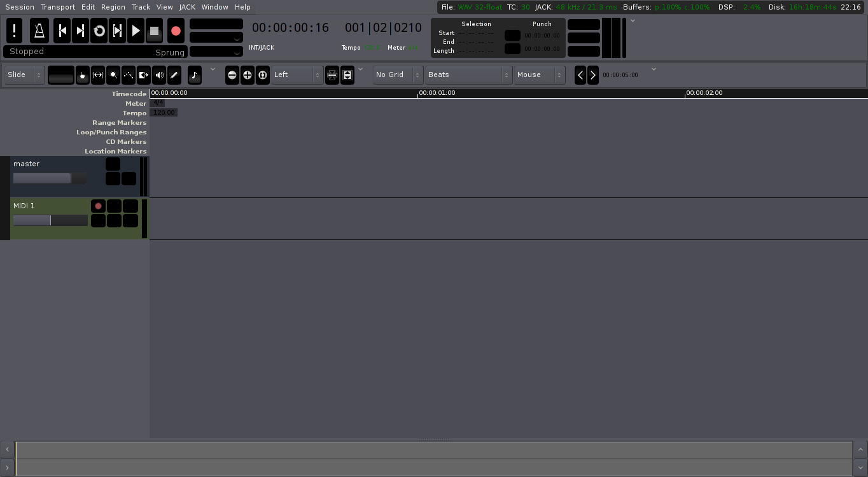Select the pencil draw tool
Screen dimensions: 868x477
click(x=174, y=75)
